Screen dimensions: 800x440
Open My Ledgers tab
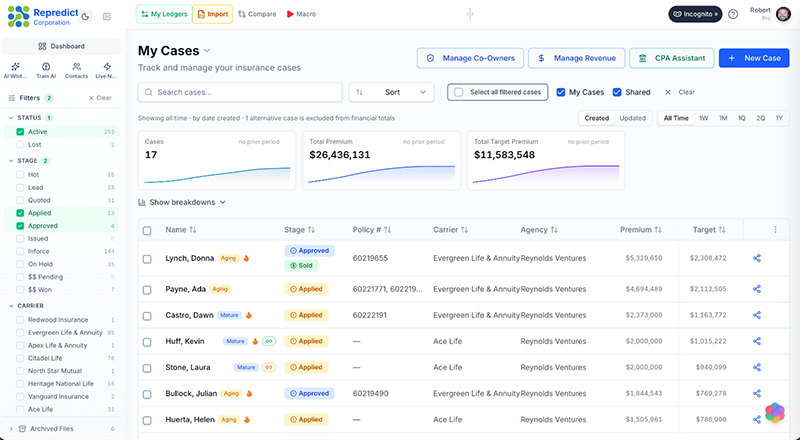[164, 14]
